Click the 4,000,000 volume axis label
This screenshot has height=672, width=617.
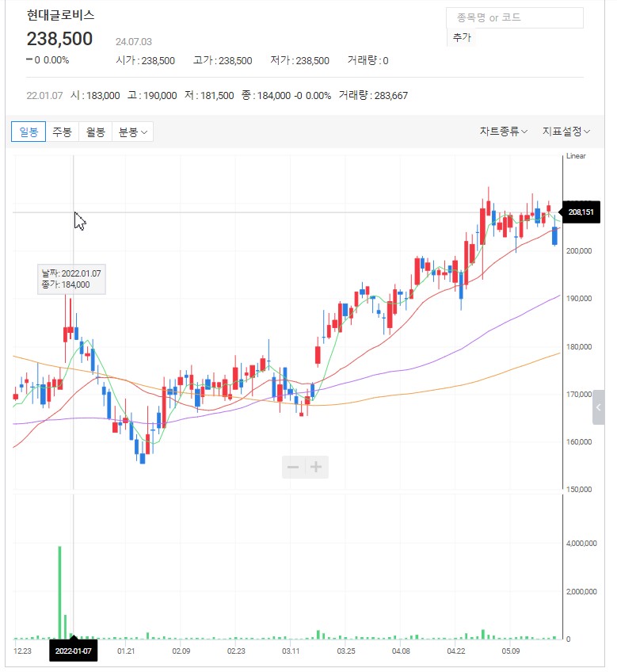(581, 544)
